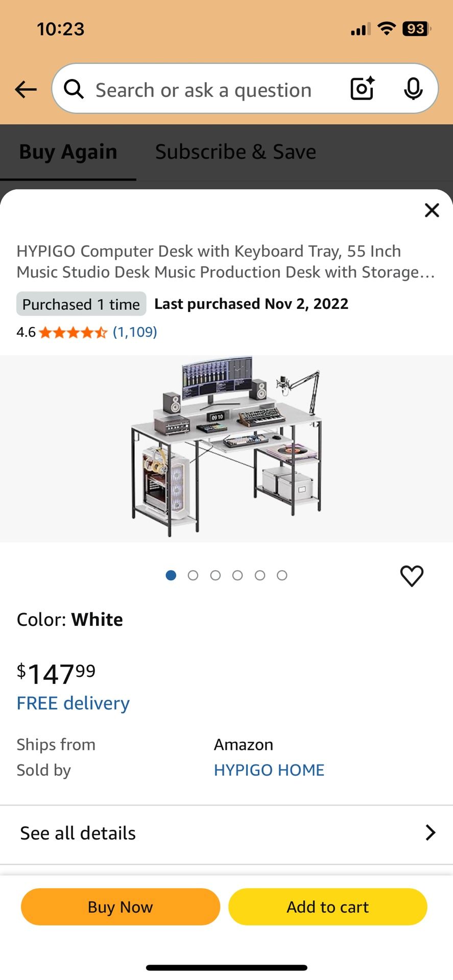Activate the microphone voice search icon
The height and width of the screenshot is (980, 453).
[x=413, y=88]
